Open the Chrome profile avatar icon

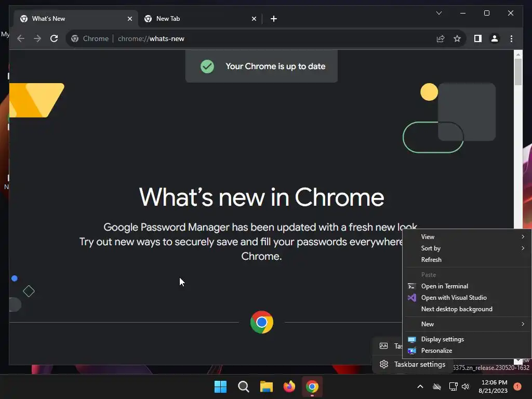[495, 38]
